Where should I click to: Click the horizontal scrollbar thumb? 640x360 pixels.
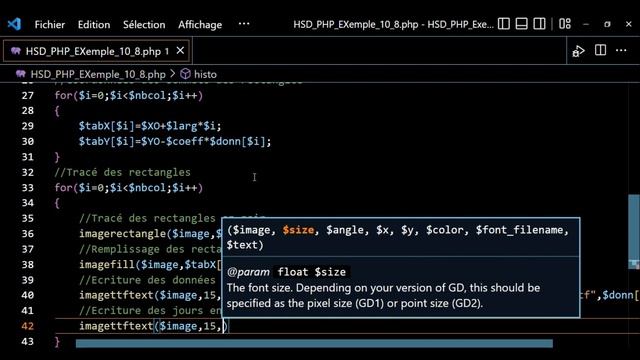(314, 344)
